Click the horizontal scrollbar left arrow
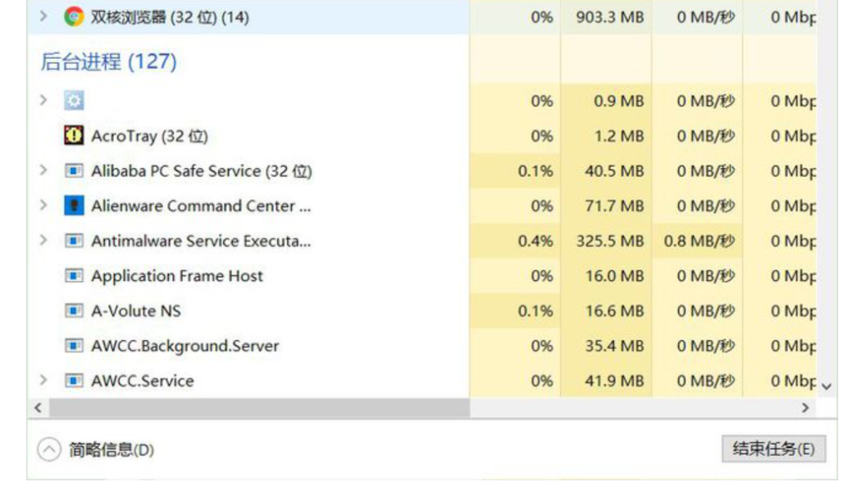This screenshot has width=852, height=504. [x=36, y=408]
